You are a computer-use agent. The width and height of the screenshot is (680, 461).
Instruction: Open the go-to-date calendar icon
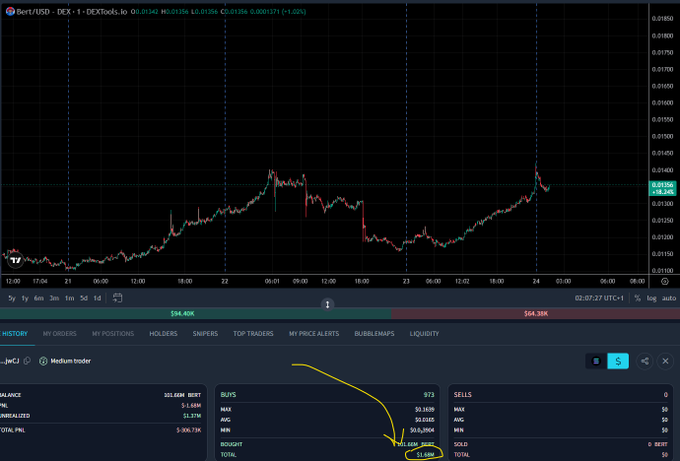[117, 298]
